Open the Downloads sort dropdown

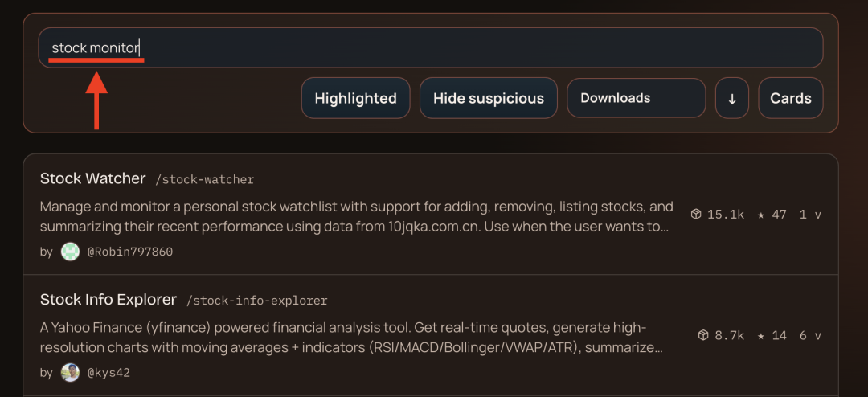pos(636,98)
